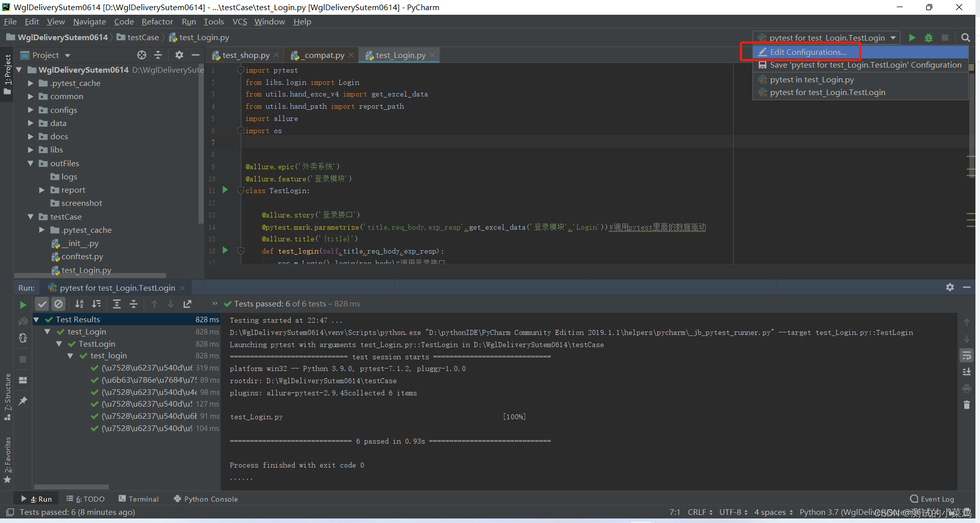Collapse all nodes in the test results tree
Screen dimensions: 980x523
[x=134, y=304]
